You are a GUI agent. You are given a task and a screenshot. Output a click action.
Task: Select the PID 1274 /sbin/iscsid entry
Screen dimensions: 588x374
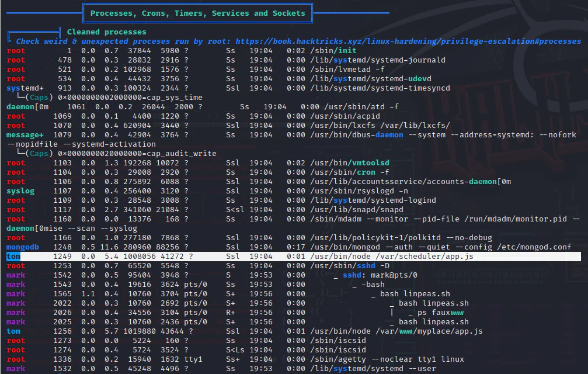coord(338,350)
